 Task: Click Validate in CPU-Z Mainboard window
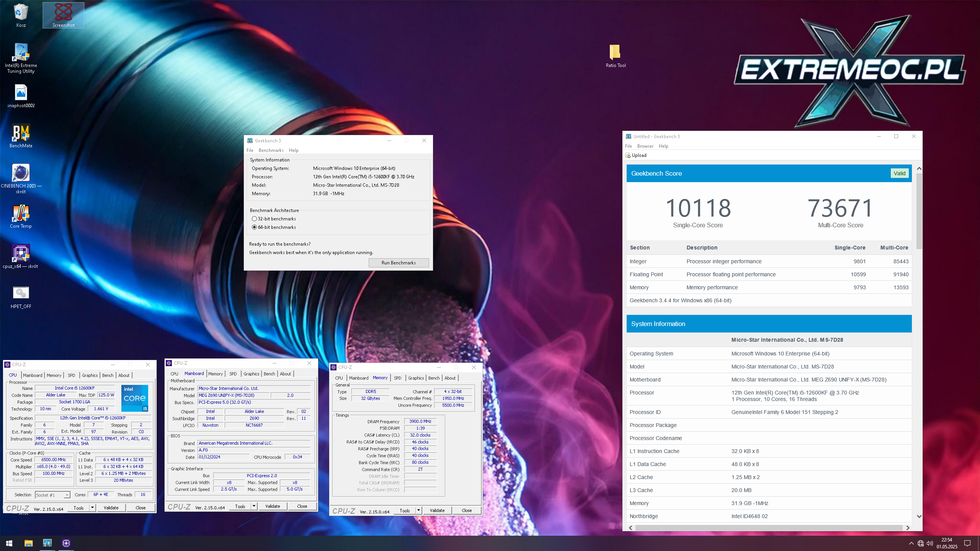click(273, 506)
